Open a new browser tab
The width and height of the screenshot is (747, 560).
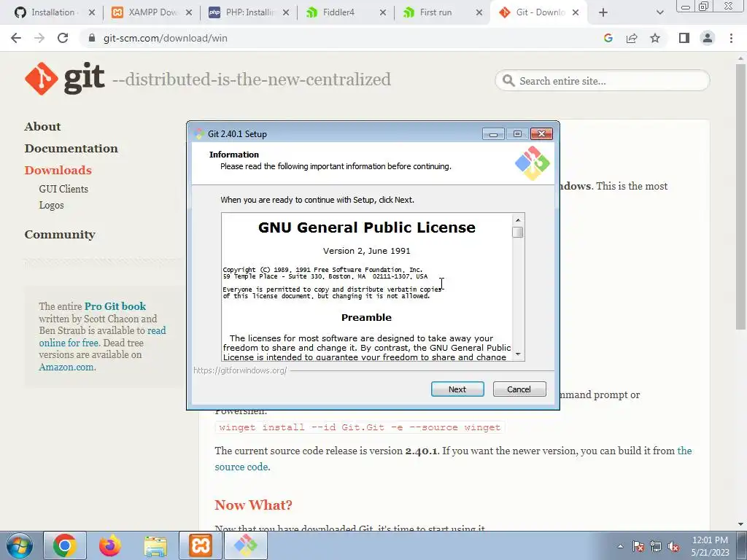(603, 12)
